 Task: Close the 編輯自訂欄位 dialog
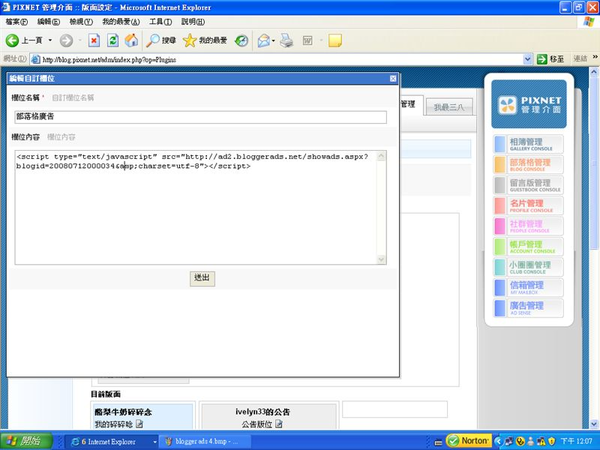[x=393, y=78]
